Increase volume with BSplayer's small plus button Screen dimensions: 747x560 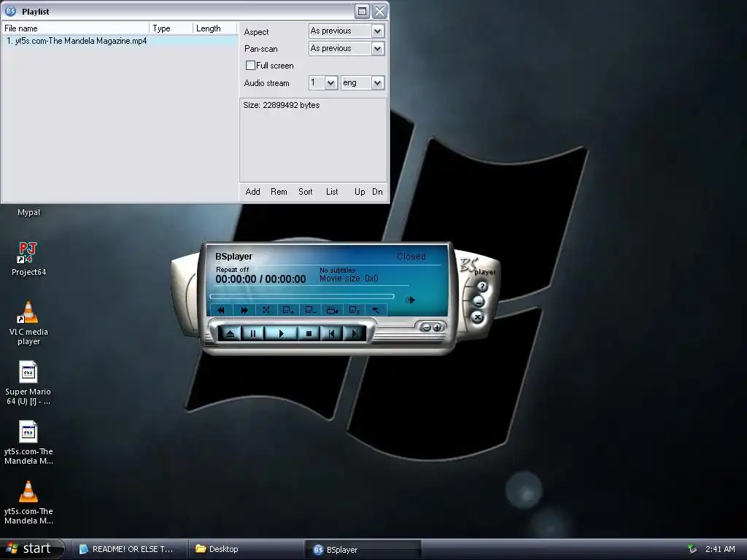coord(436,327)
